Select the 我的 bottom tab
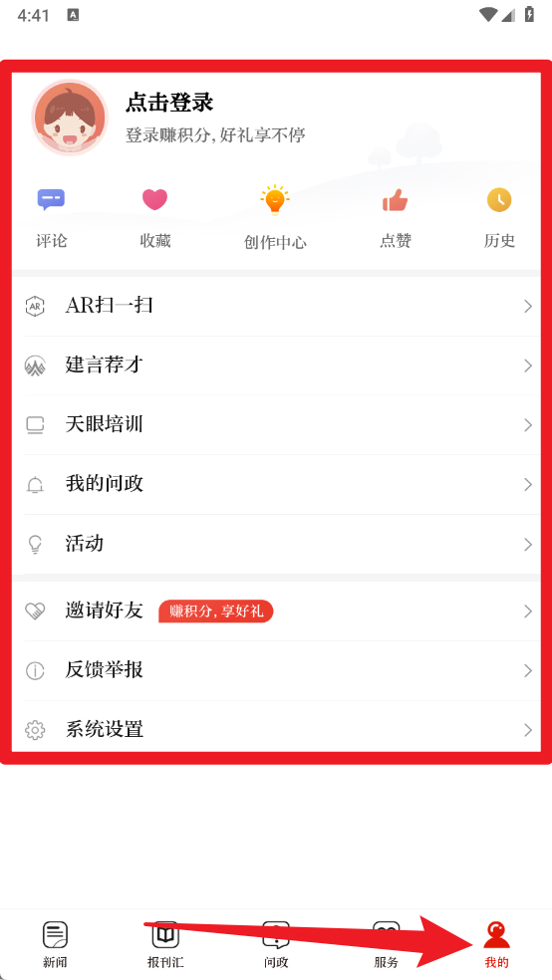The image size is (552, 980). [x=497, y=944]
